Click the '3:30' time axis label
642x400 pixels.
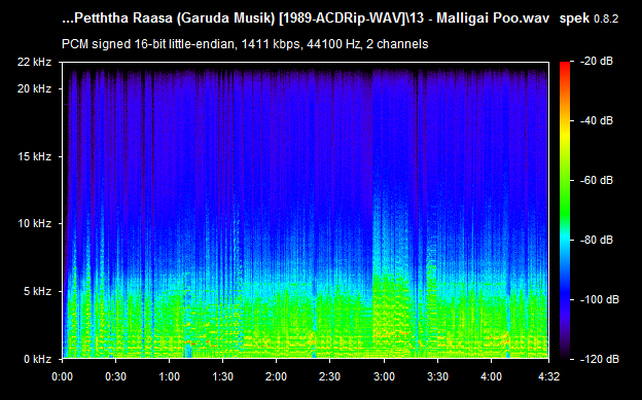(438, 376)
